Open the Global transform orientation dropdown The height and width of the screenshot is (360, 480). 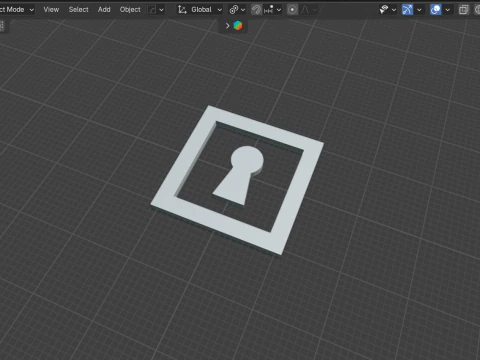[200, 10]
